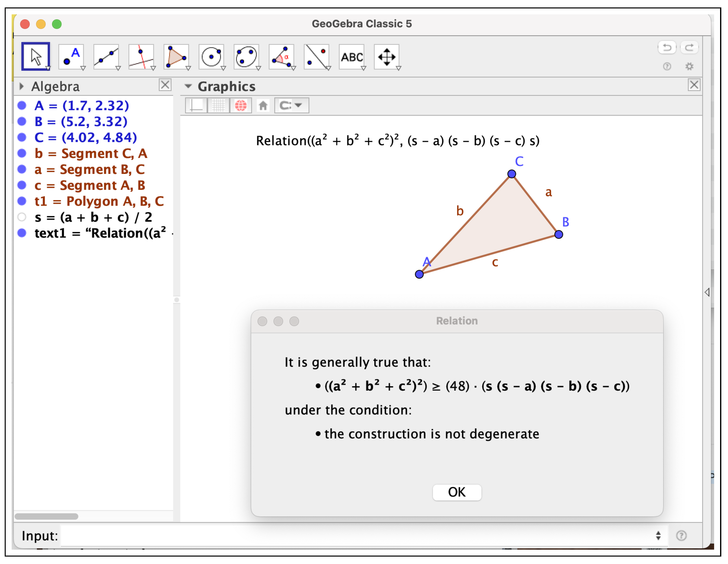The height and width of the screenshot is (564, 728).
Task: Expand the Algebra panel style bar
Action: click(x=22, y=87)
